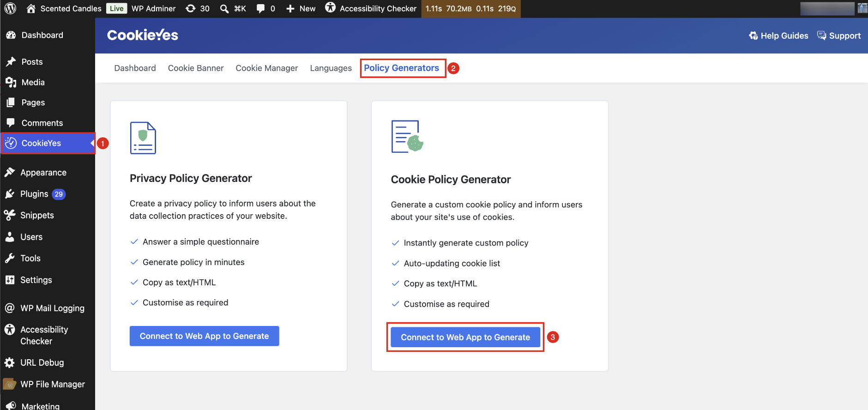
Task: Switch to the CookieYes Dashboard tab
Action: tap(135, 68)
